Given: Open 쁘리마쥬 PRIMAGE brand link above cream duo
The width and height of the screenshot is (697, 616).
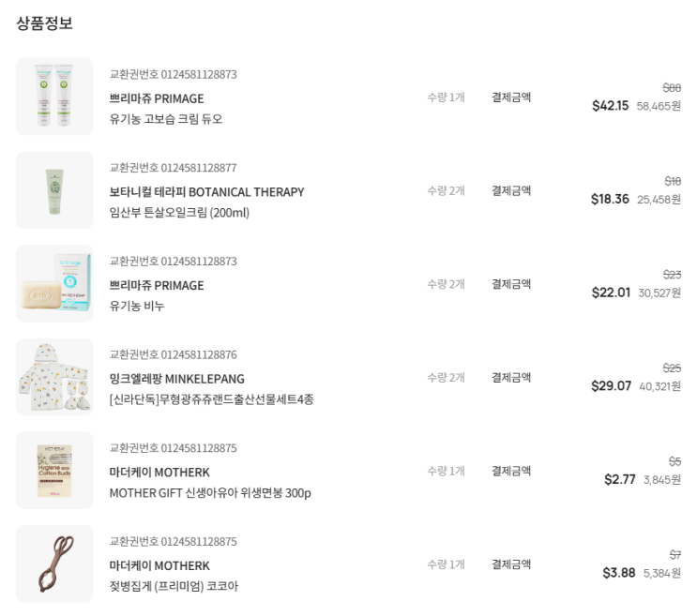Looking at the screenshot, I should 157,98.
